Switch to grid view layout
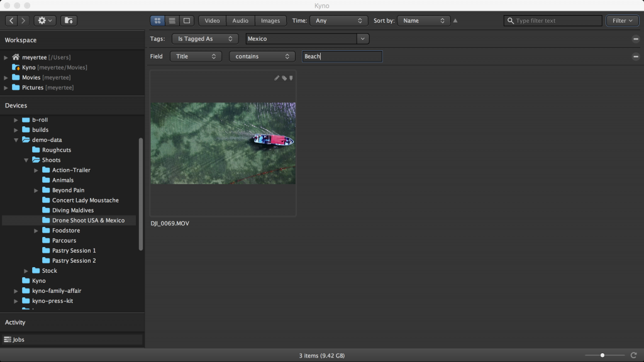Image resolution: width=644 pixels, height=362 pixels. (157, 20)
